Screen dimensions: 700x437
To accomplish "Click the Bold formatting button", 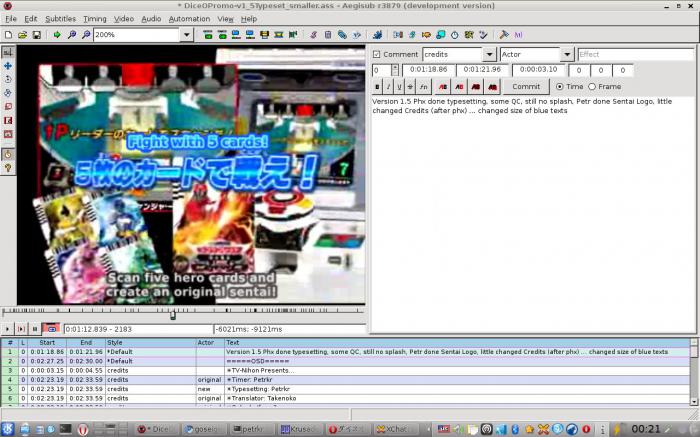I will tap(378, 87).
